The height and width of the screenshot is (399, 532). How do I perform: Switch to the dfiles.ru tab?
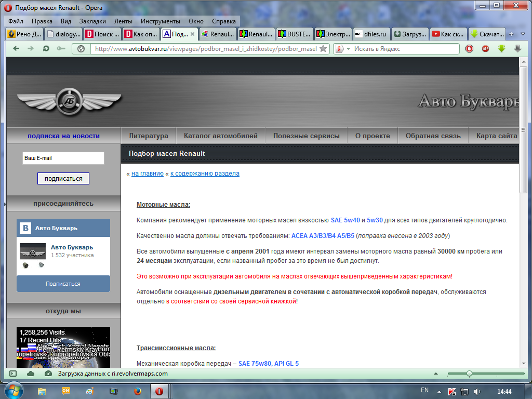(x=371, y=34)
